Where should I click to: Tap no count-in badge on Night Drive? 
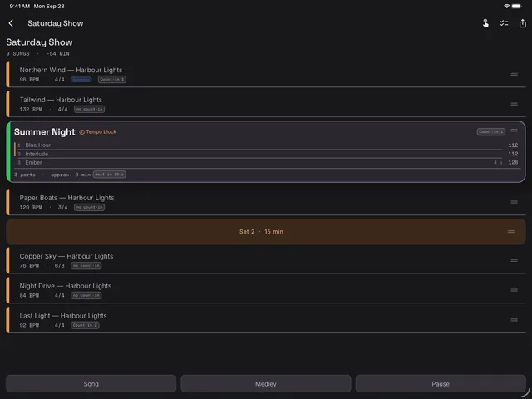pos(86,296)
